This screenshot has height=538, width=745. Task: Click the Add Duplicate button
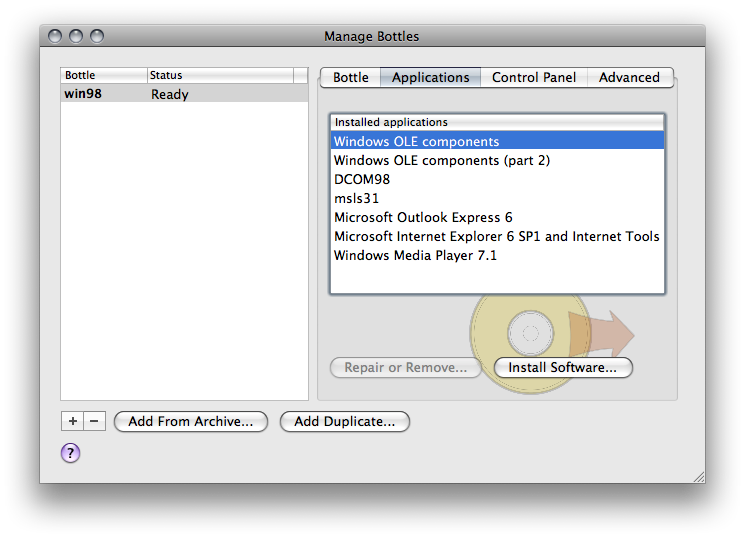[344, 422]
